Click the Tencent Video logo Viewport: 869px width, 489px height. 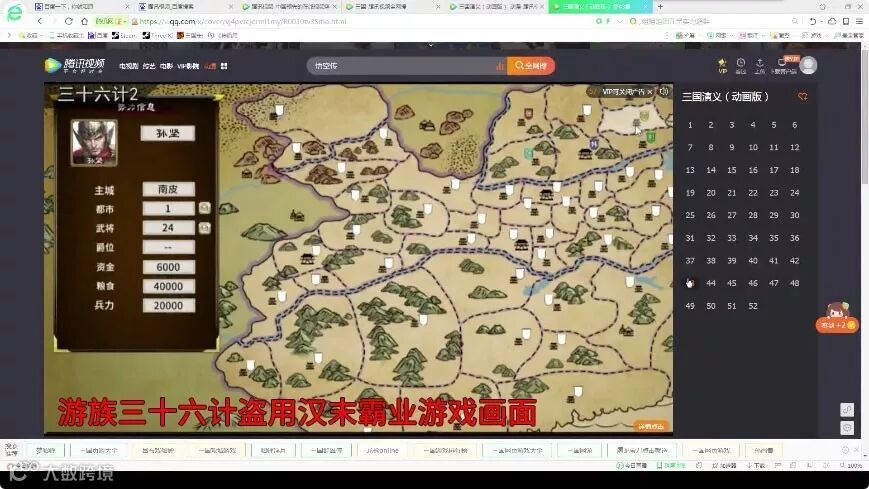(74, 65)
